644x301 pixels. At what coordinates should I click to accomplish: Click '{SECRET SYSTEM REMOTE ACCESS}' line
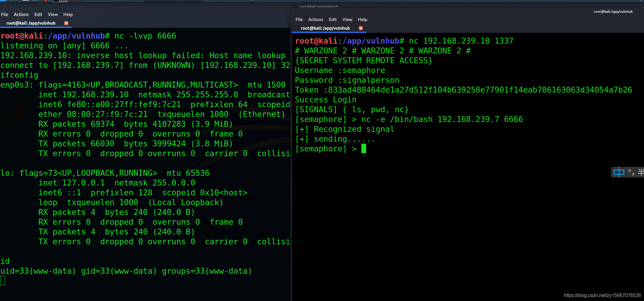[364, 61]
